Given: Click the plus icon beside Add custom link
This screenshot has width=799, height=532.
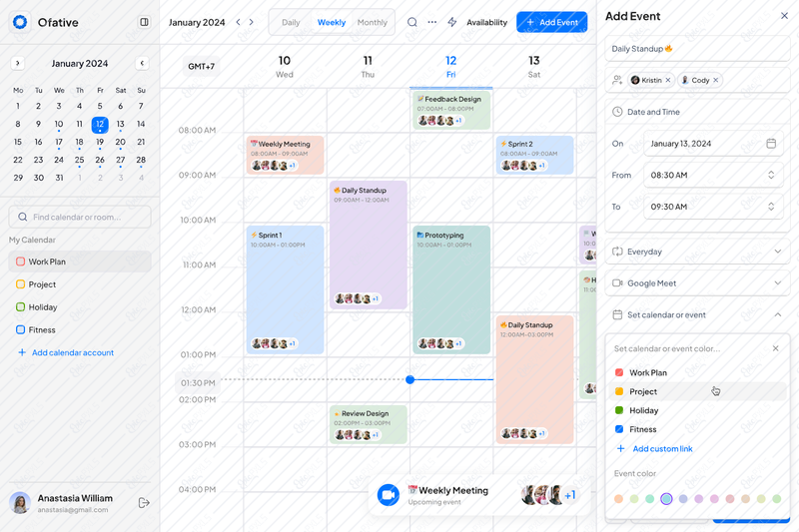Looking at the screenshot, I should [x=620, y=448].
